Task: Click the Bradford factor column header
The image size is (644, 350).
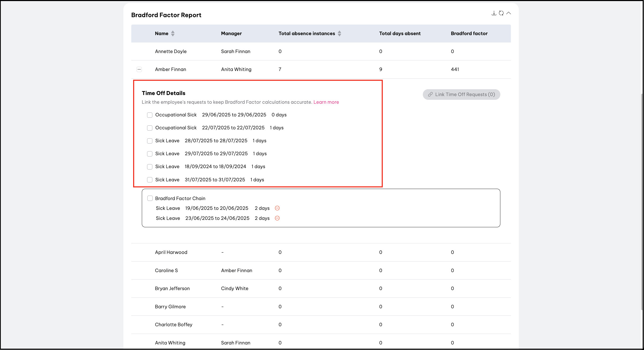Action: pos(469,34)
